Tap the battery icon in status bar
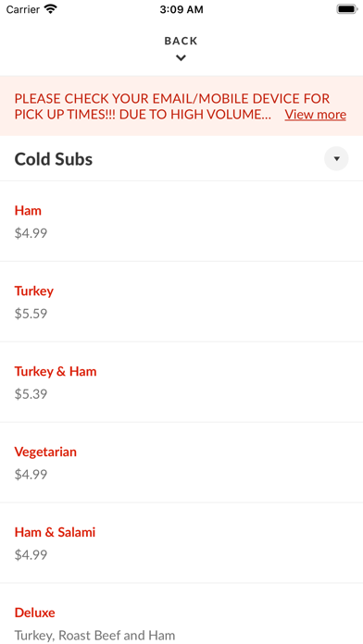The height and width of the screenshot is (644, 363). 346,9
